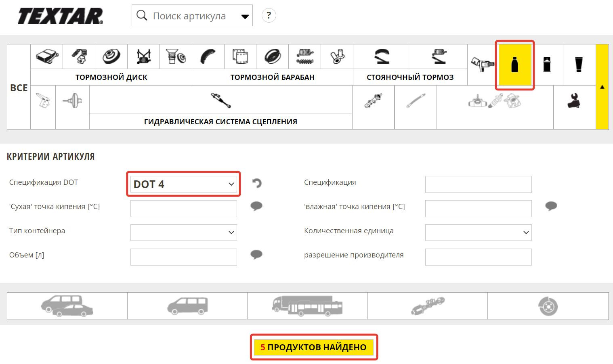Image resolution: width=613 pixels, height=364 pixels.
Task: Pick the truck and bus vehicle icon
Action: coord(307,306)
